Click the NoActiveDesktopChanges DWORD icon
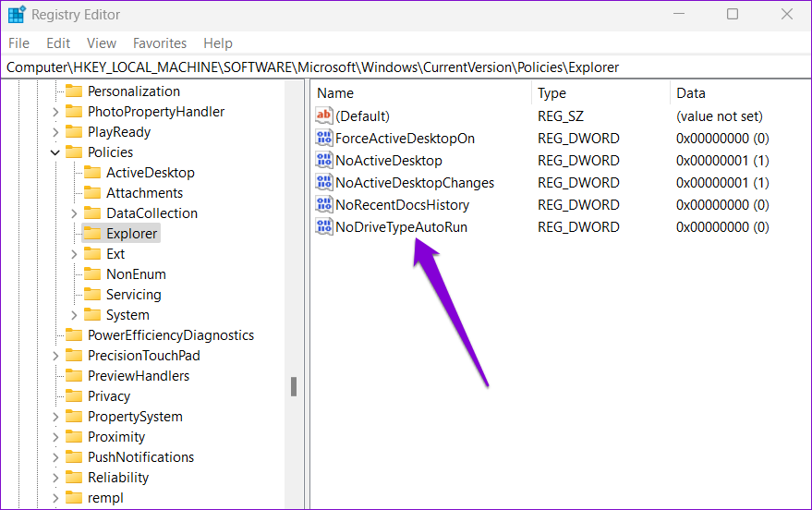 [324, 183]
